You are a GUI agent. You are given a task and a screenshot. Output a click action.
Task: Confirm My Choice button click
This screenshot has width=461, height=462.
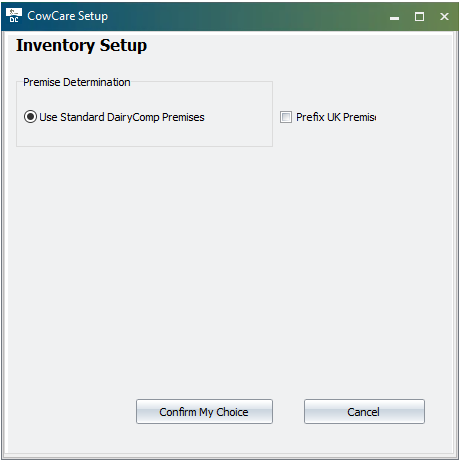click(x=204, y=412)
